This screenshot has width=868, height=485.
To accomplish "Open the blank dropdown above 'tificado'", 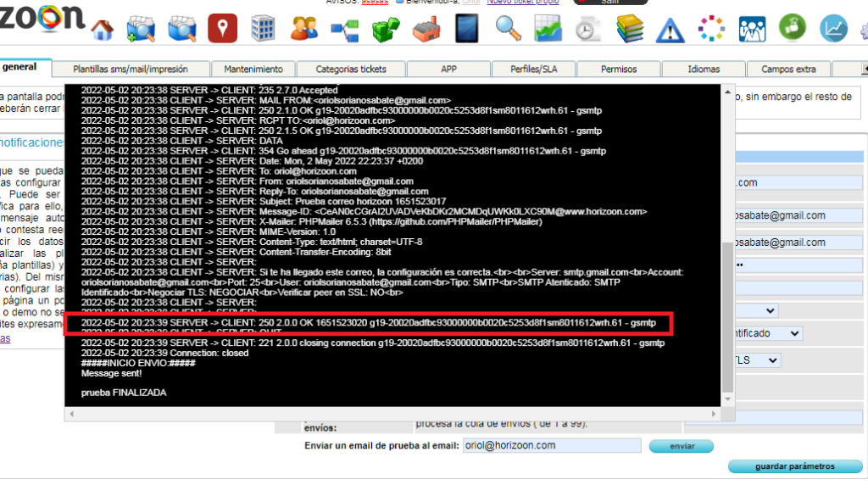I will coord(756,310).
